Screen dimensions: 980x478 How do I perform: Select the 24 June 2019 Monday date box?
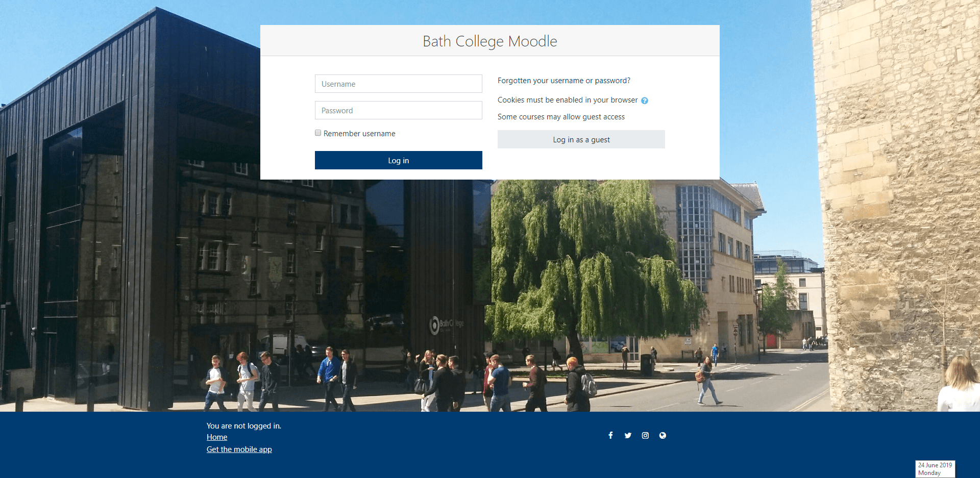coord(935,469)
